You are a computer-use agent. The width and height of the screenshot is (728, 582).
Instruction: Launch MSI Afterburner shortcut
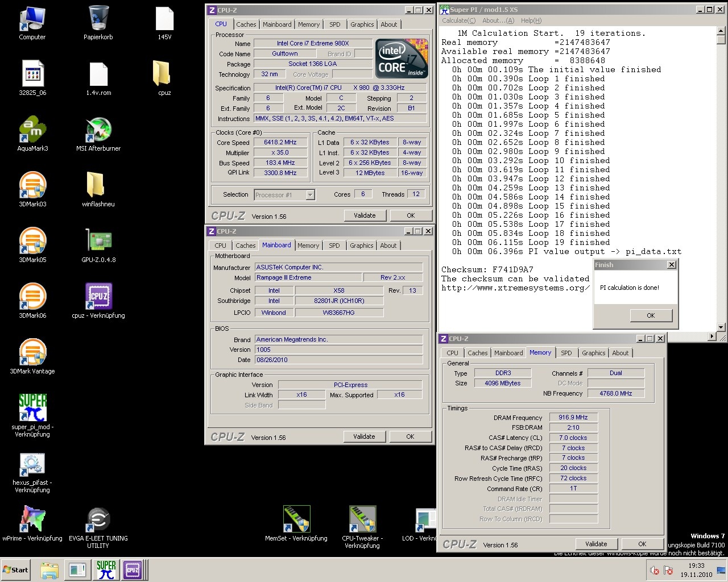point(98,135)
